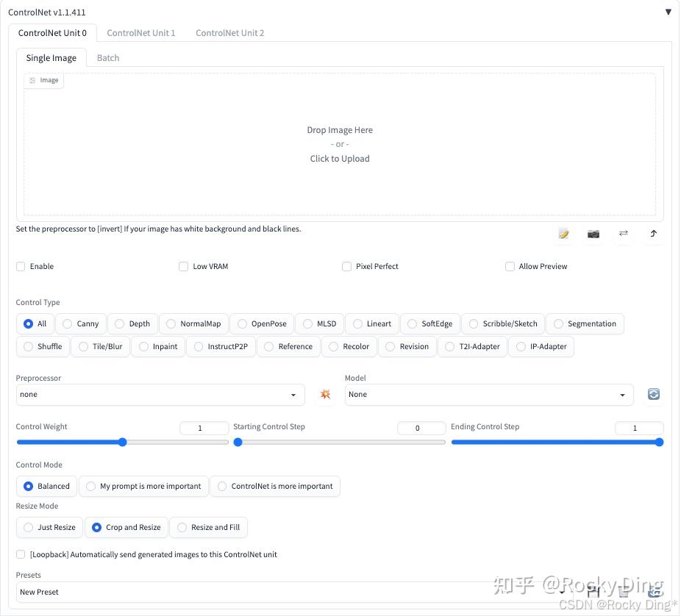Turn on Pixel Perfect

346,266
